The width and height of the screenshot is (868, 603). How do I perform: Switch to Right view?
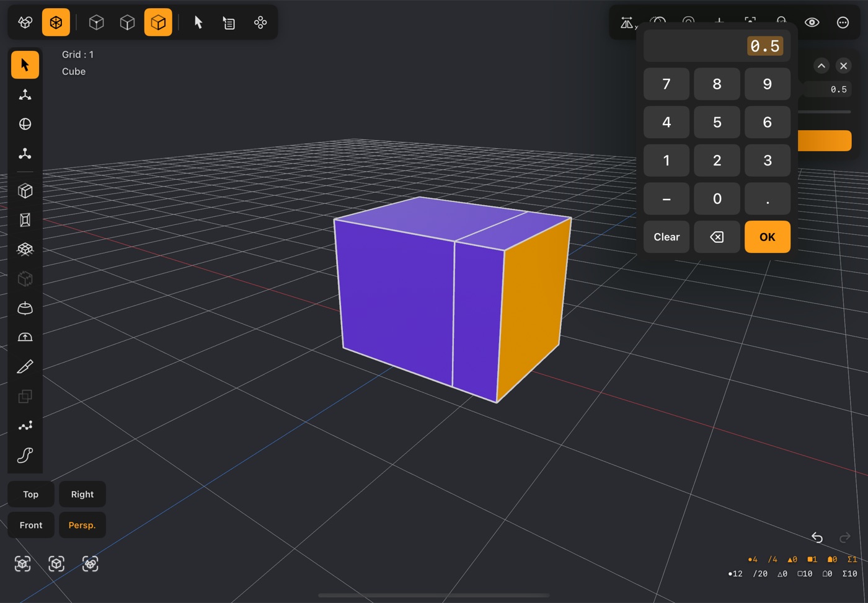[82, 494]
